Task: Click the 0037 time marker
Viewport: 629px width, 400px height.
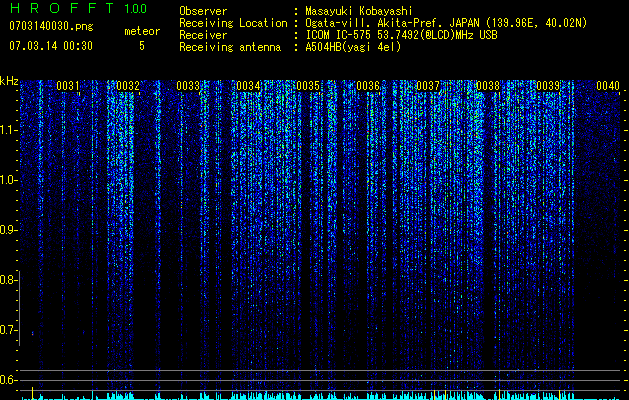Action: (x=428, y=86)
